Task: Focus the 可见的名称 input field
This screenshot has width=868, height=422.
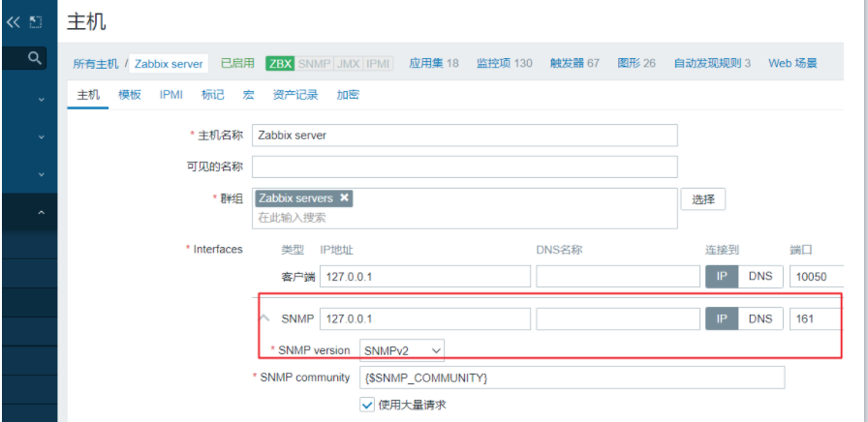Action: [x=464, y=167]
